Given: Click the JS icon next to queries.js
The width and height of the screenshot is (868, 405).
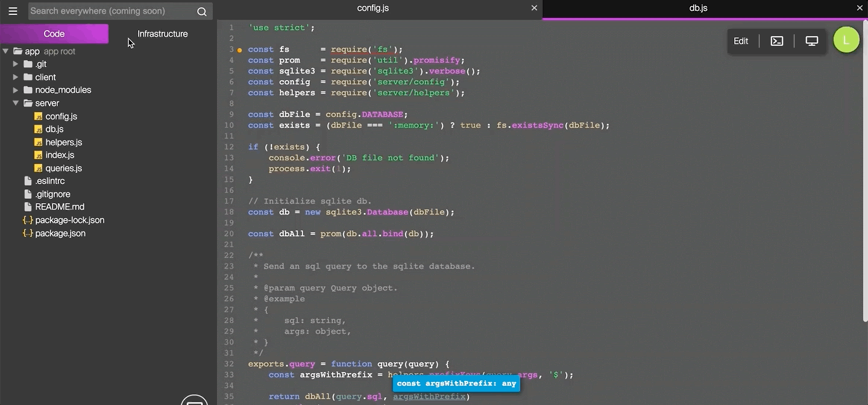Looking at the screenshot, I should pos(39,168).
